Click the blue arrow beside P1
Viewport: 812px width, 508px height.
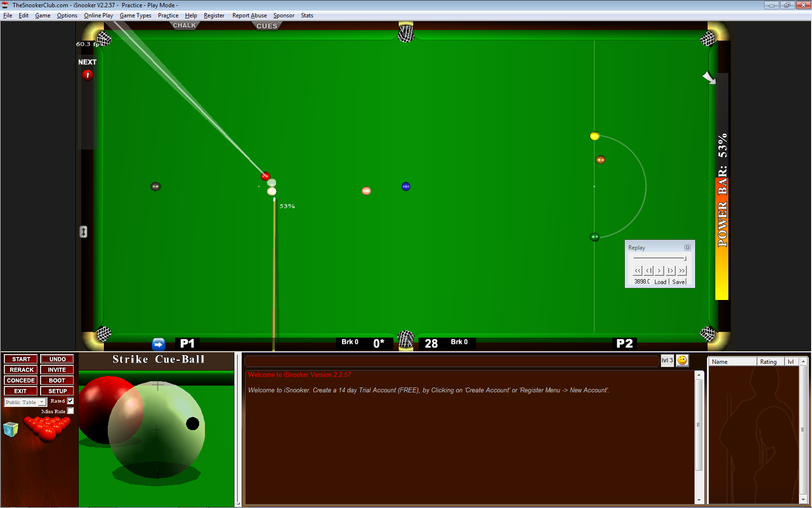[159, 344]
